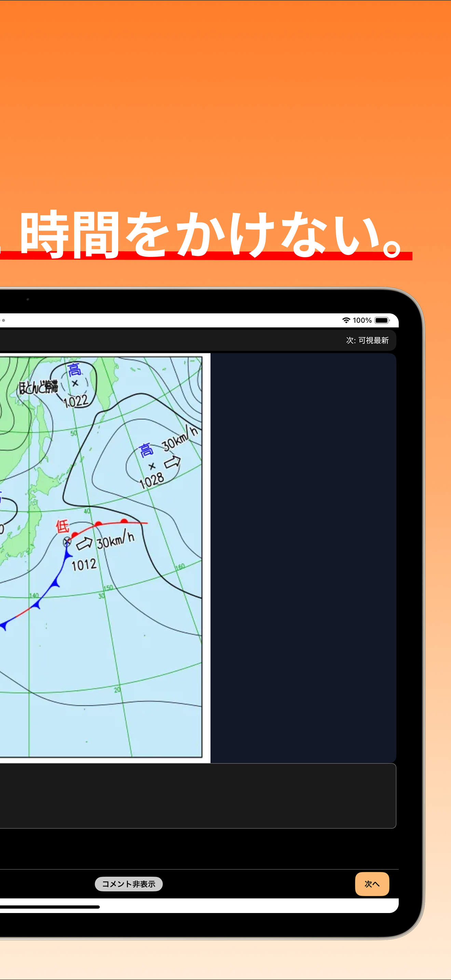Click the 次: 可視最新 label
The width and height of the screenshot is (451, 980).
pos(367,340)
